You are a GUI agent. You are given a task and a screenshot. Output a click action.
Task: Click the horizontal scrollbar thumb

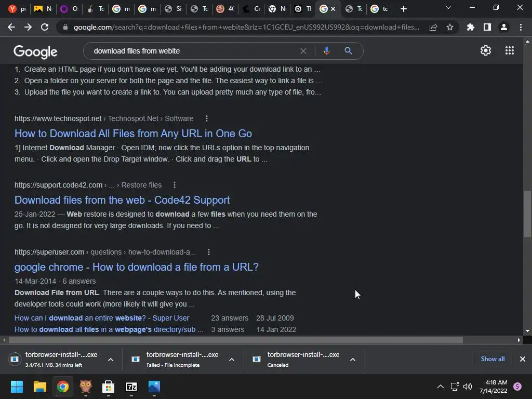(x=235, y=340)
